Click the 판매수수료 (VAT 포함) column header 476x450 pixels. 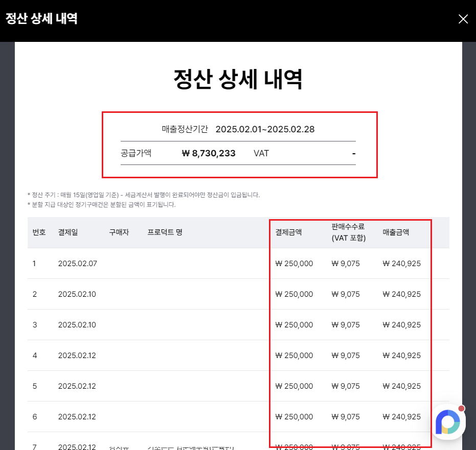click(x=349, y=232)
